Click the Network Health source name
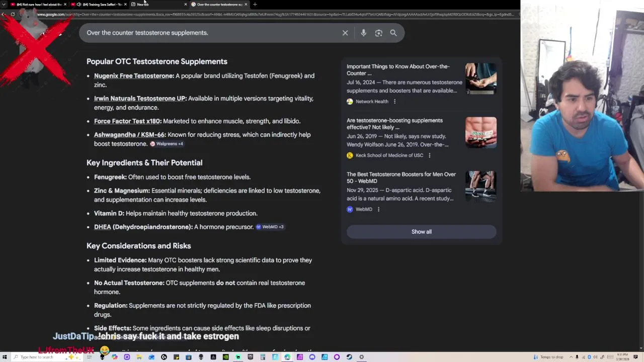Image resolution: width=644 pixels, height=362 pixels. coord(372,102)
